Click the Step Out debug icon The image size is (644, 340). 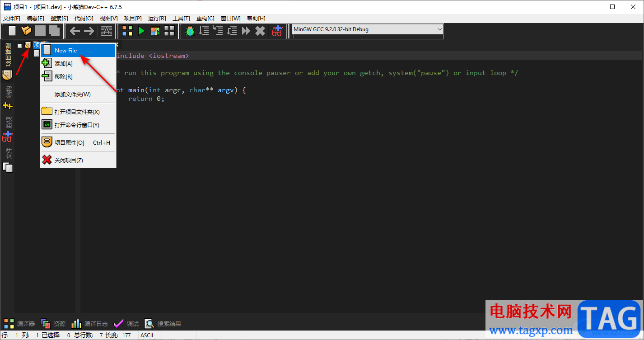pyautogui.click(x=232, y=31)
